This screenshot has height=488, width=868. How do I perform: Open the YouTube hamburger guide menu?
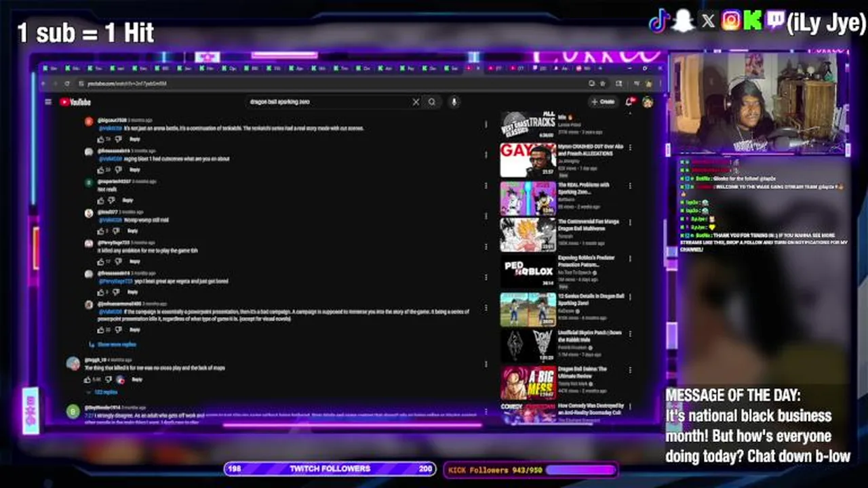click(x=48, y=102)
